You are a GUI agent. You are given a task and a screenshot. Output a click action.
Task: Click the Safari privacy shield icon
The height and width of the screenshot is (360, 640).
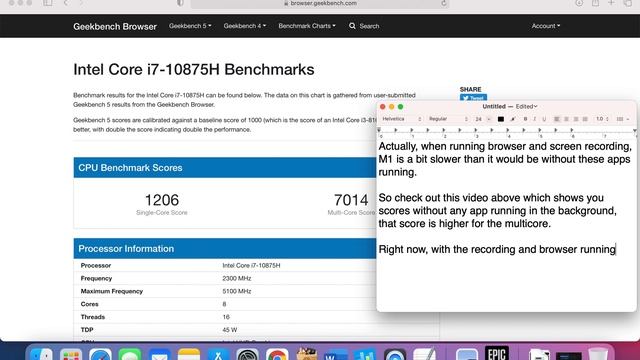click(180, 3)
